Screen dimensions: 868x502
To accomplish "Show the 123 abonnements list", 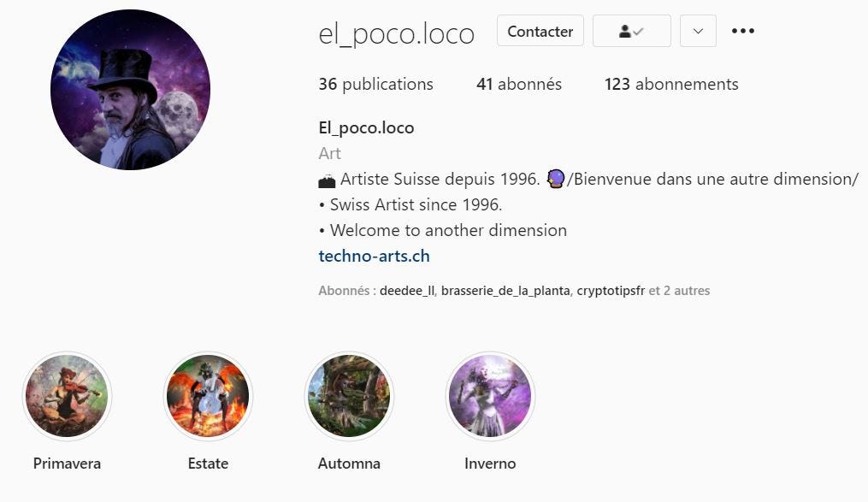I will pyautogui.click(x=671, y=84).
